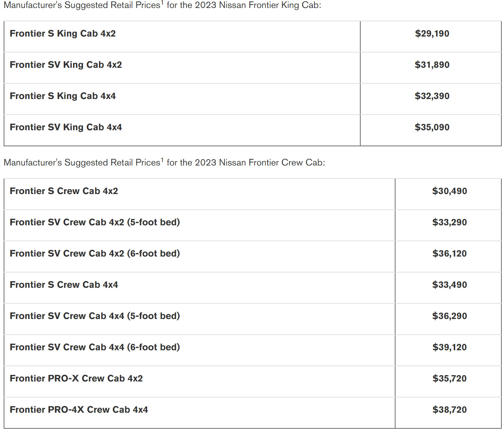The image size is (504, 430).
Task: Open footnote 1 in the Crew Cab heading
Action: (162, 160)
